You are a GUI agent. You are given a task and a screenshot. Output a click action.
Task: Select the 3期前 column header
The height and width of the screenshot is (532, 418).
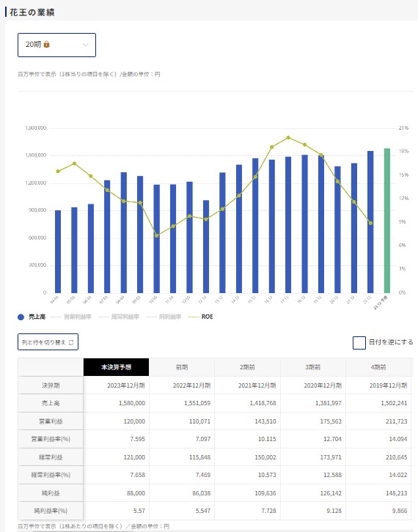[x=312, y=367]
